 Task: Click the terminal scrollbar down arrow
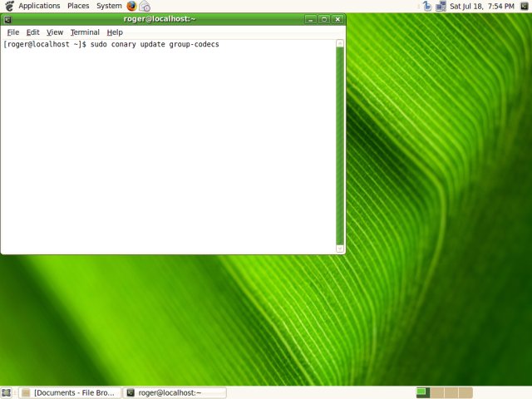point(340,249)
